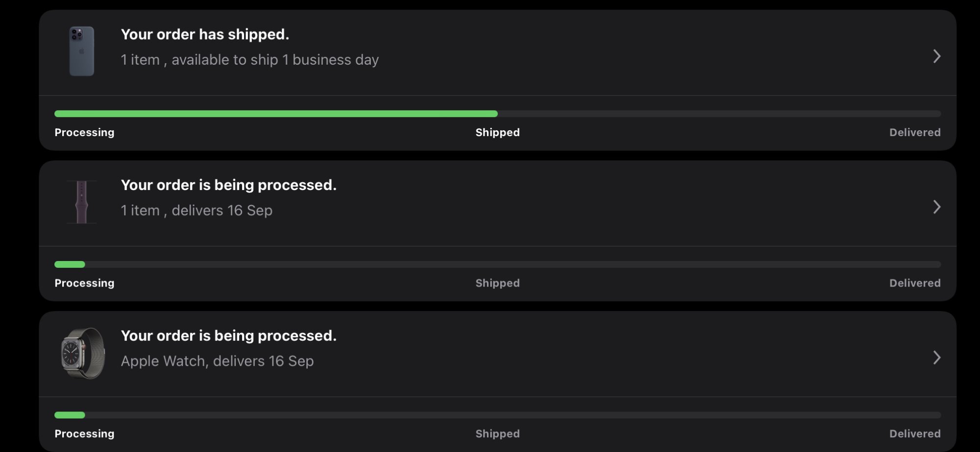The image size is (980, 452).
Task: Open the shipped iPhone order chevron
Action: pos(936,56)
